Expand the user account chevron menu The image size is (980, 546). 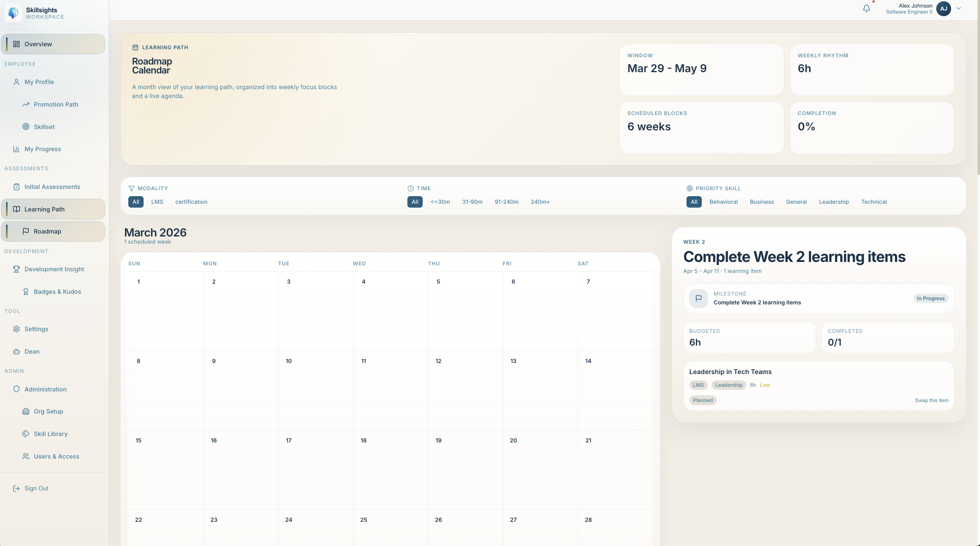pos(959,8)
